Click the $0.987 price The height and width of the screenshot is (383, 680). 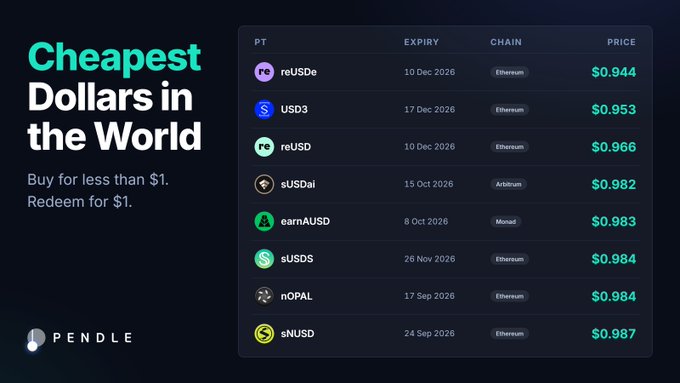pyautogui.click(x=614, y=334)
